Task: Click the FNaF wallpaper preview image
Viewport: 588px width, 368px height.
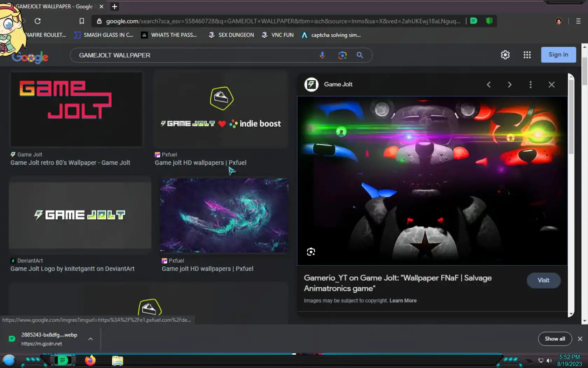Action: (432, 181)
